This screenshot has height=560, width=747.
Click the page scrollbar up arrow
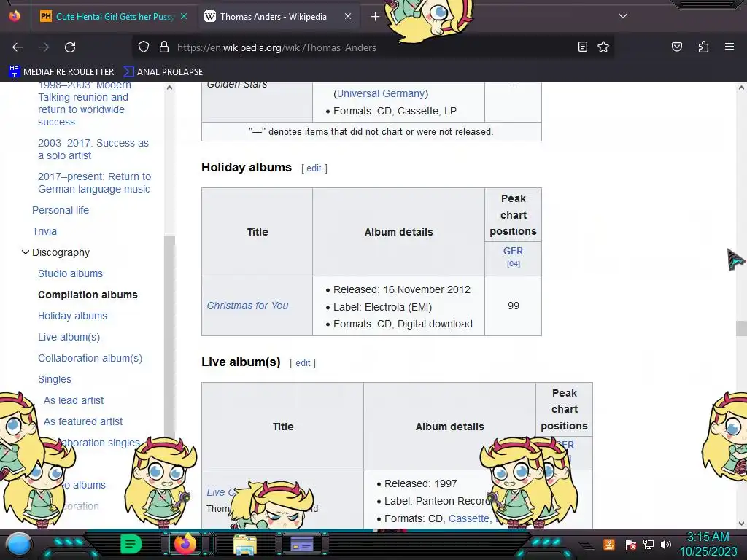[741, 87]
